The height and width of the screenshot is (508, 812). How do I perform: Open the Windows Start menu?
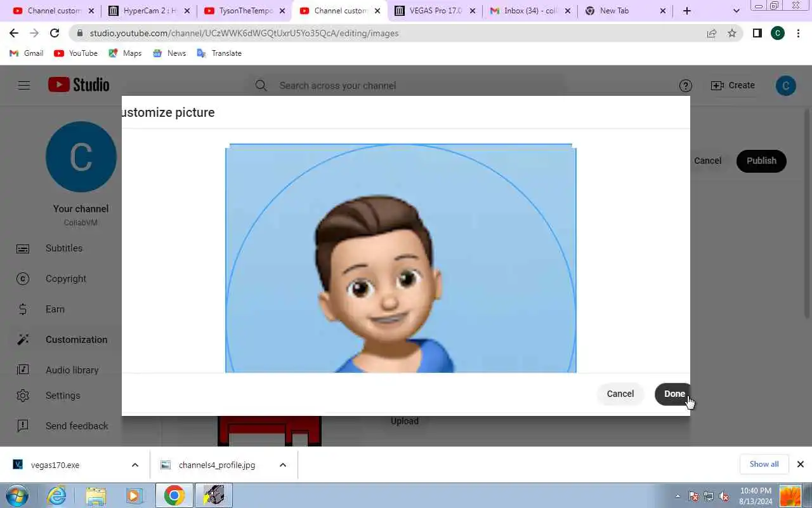coord(16,495)
